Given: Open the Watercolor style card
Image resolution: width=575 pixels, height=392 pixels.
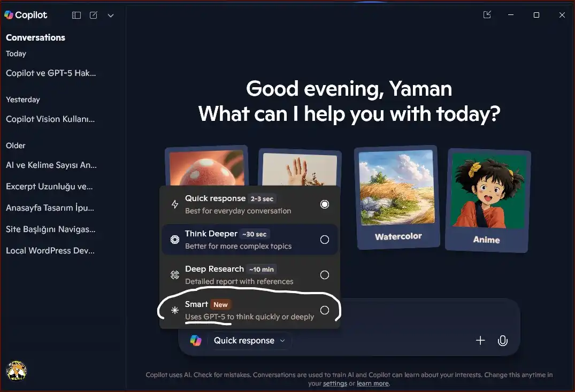Looking at the screenshot, I should 397,197.
